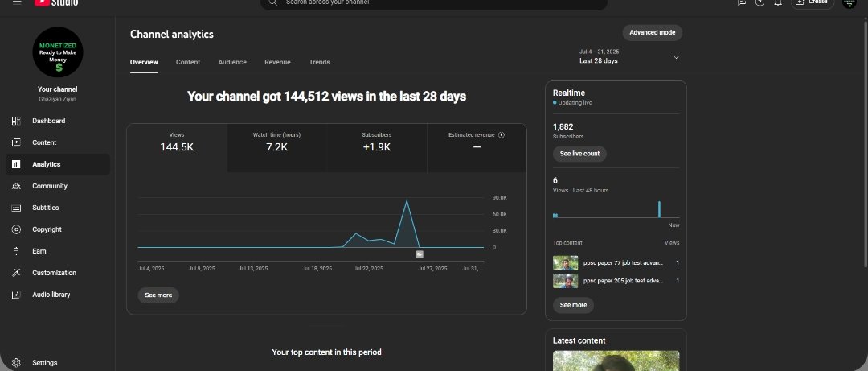Screen dimensions: 868x371
Task: Click the Advanced mode button
Action: (652, 33)
